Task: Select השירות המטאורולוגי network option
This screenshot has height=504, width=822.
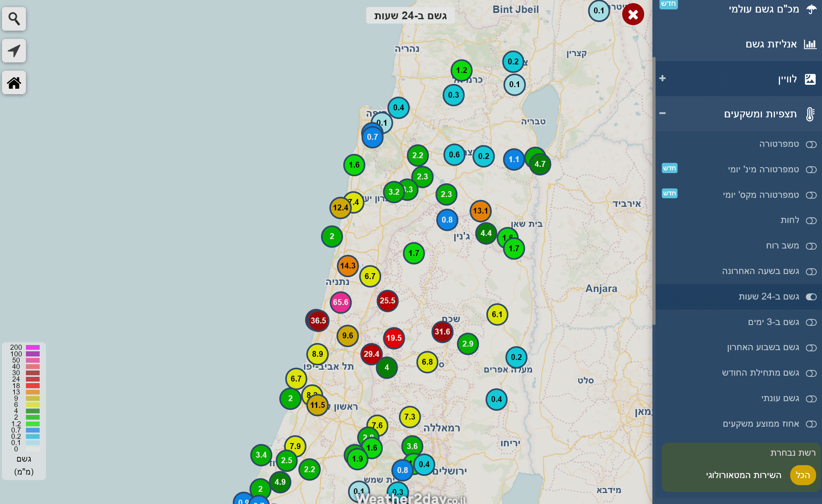Action: 743,475
